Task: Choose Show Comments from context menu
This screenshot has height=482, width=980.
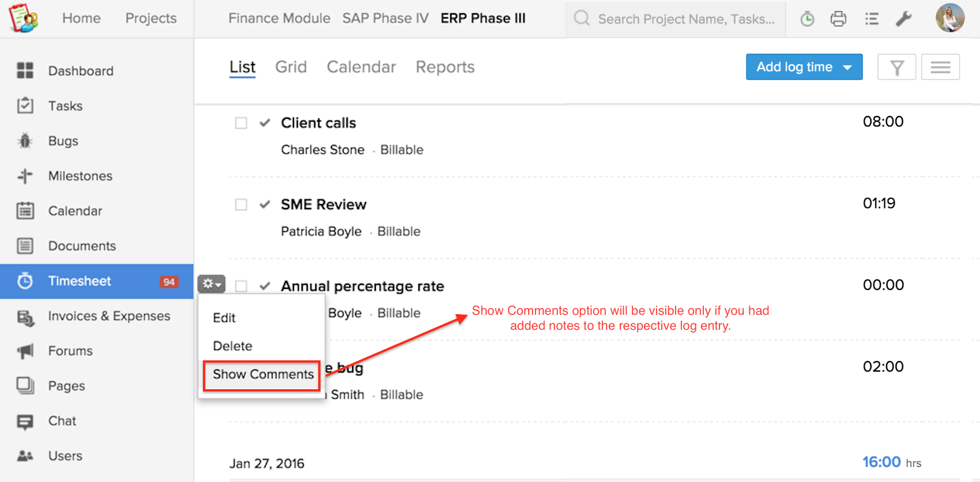Action: [263, 375]
